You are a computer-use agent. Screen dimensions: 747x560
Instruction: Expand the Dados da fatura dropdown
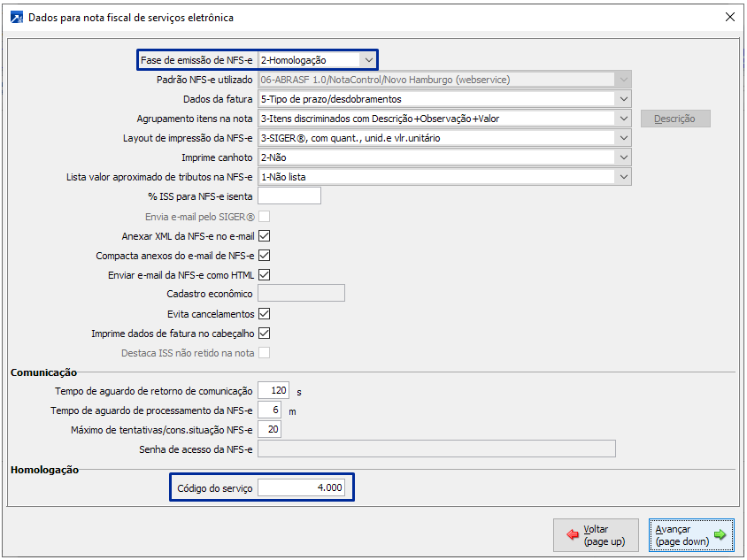[624, 99]
